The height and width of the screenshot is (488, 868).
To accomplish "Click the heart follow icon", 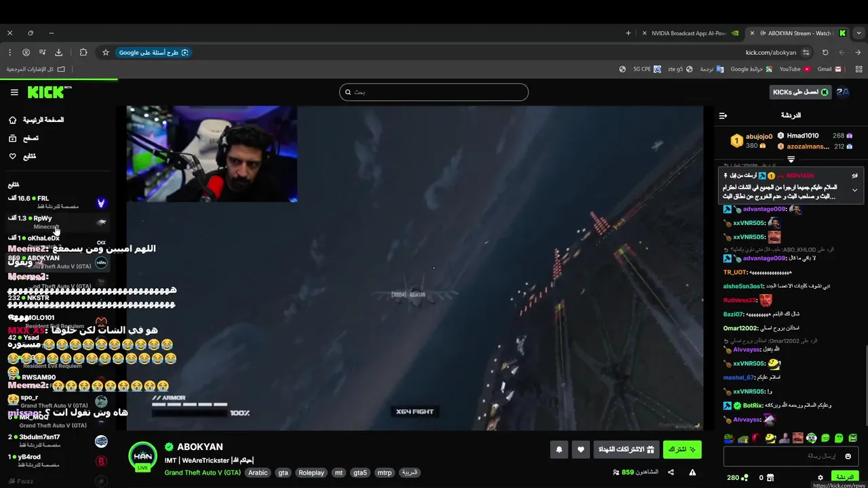I will point(580,449).
